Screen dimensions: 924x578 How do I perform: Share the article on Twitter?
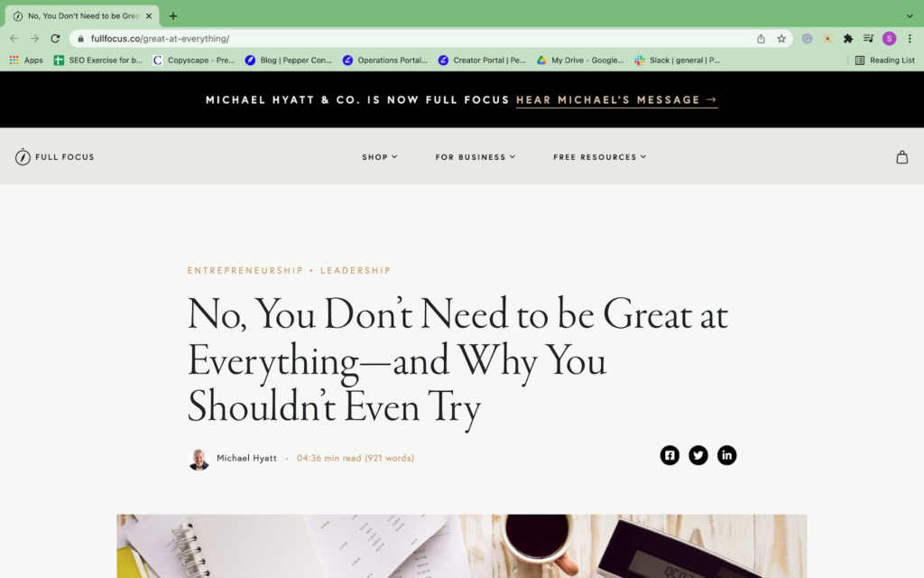(x=698, y=455)
